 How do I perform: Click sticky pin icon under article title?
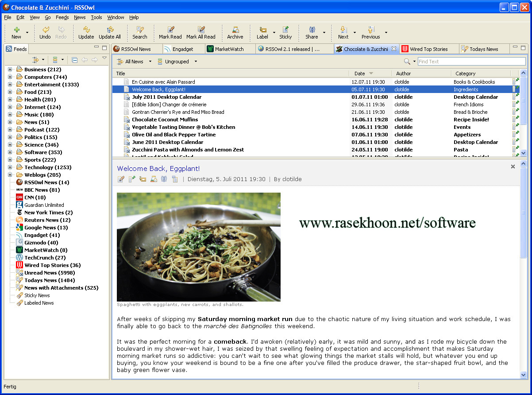pyautogui.click(x=132, y=179)
